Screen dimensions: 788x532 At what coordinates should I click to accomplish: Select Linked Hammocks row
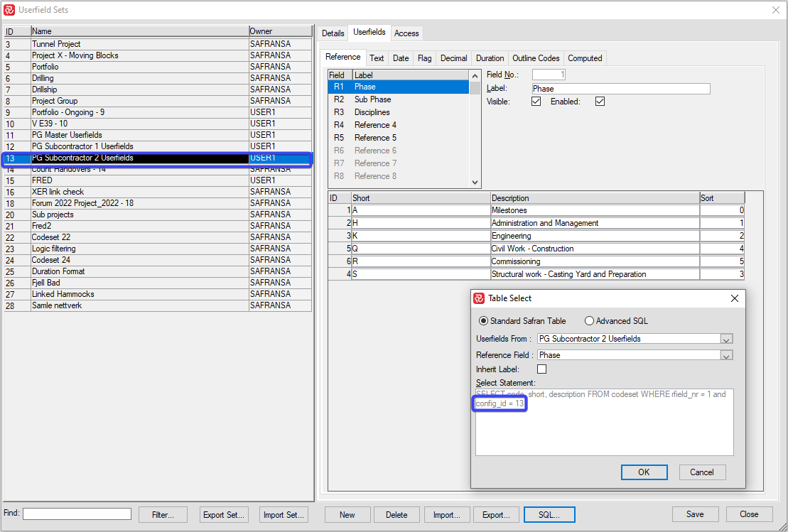click(158, 294)
